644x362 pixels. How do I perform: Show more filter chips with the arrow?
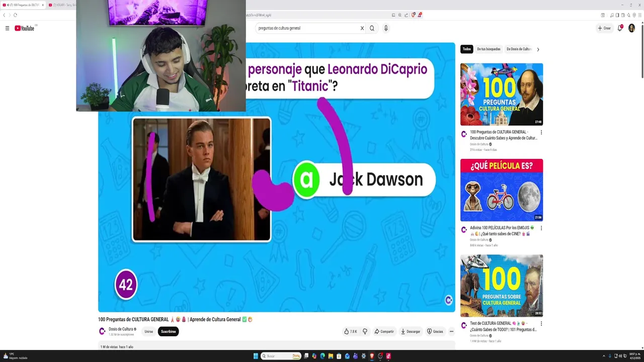coord(538,49)
